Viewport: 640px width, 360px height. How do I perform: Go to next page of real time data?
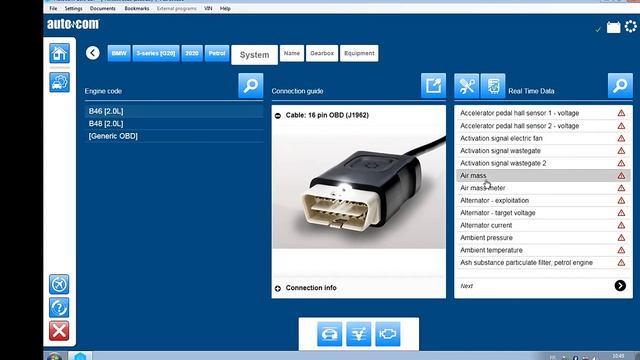pyautogui.click(x=620, y=286)
